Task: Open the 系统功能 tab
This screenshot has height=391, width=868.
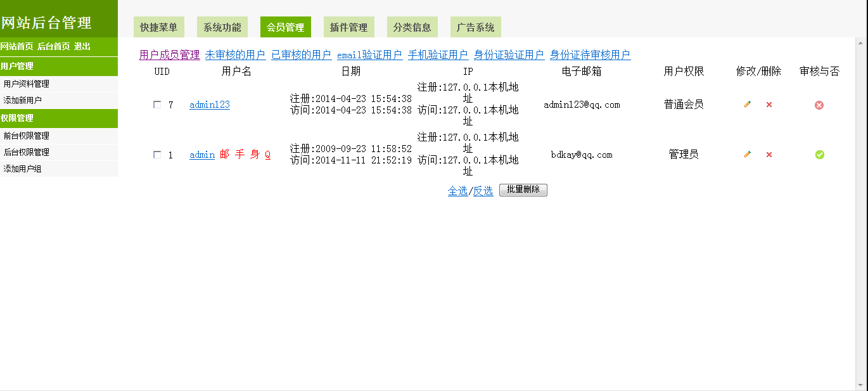Action: [x=222, y=27]
